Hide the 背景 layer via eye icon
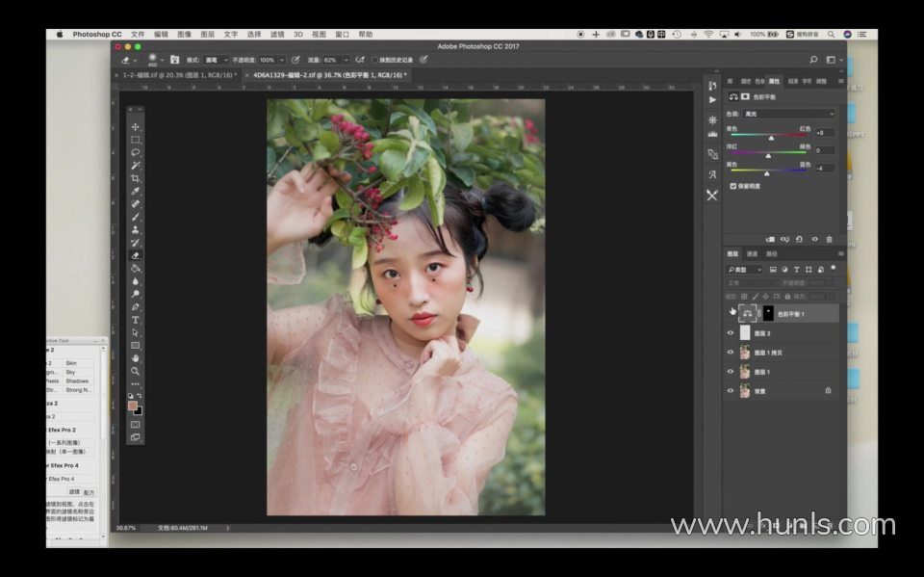Image resolution: width=924 pixels, height=577 pixels. [731, 390]
